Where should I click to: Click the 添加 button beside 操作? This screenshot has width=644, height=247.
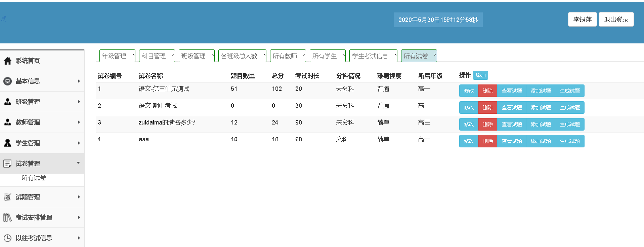click(x=480, y=75)
